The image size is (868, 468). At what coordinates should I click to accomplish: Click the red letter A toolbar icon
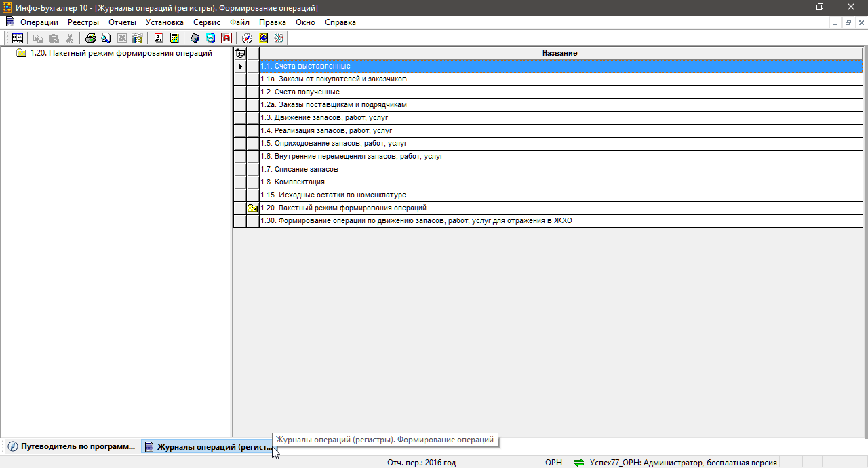[226, 39]
